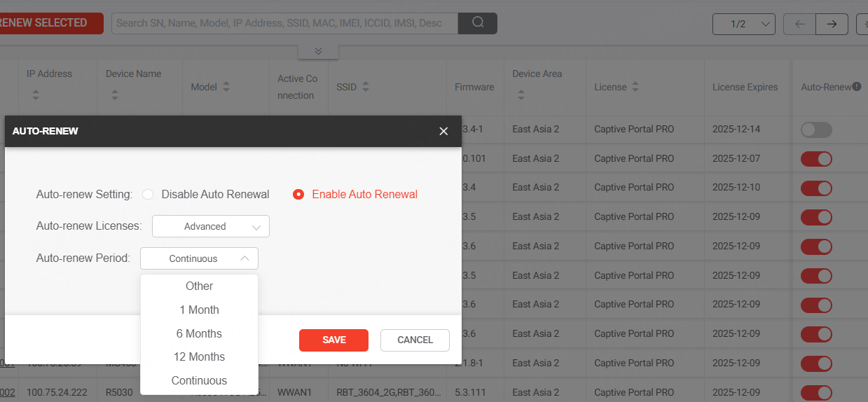The width and height of the screenshot is (868, 402).
Task: Click the CANCEL button
Action: pyautogui.click(x=415, y=340)
